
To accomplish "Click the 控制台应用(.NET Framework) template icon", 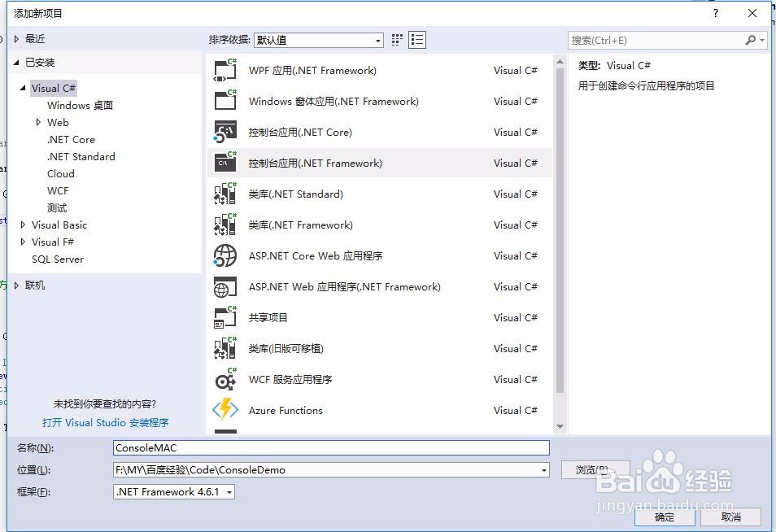I will tap(225, 163).
